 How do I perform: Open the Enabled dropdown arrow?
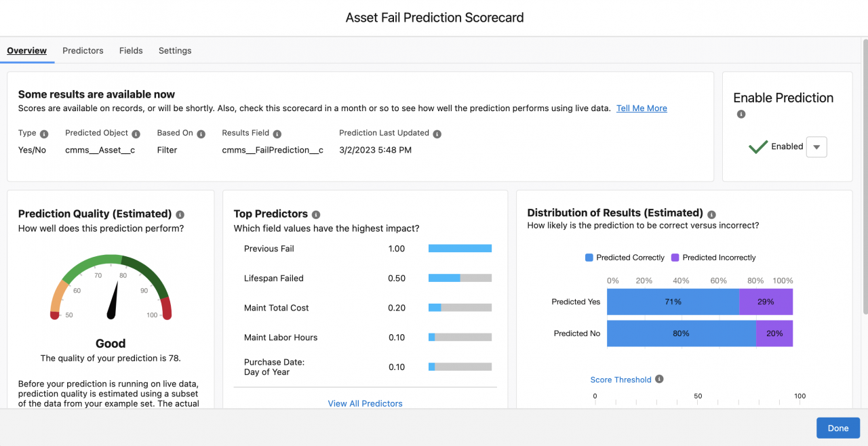click(816, 146)
